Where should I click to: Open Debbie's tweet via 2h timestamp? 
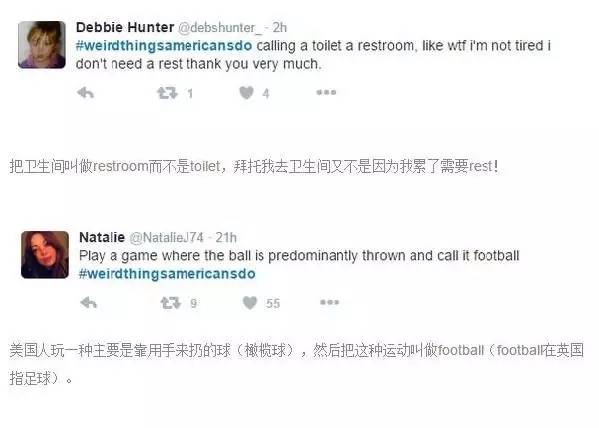(280, 28)
